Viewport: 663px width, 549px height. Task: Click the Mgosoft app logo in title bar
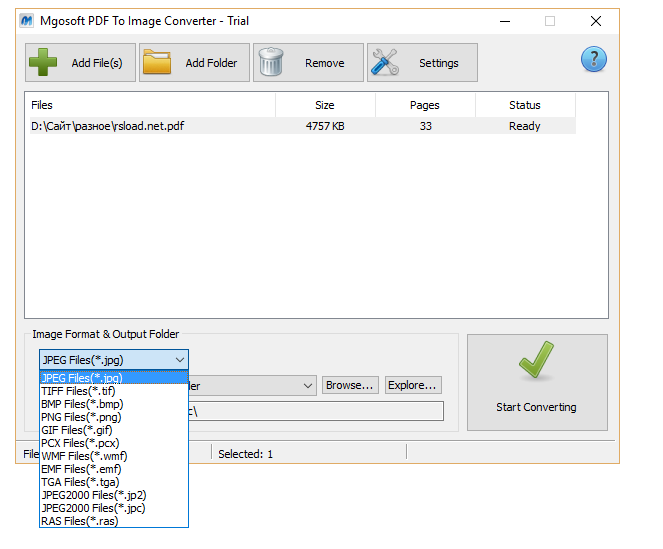click(27, 21)
